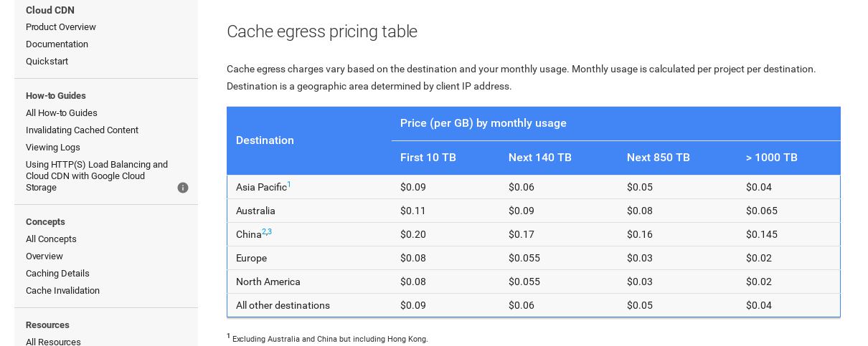Click footnote 2 next to China

264,231
